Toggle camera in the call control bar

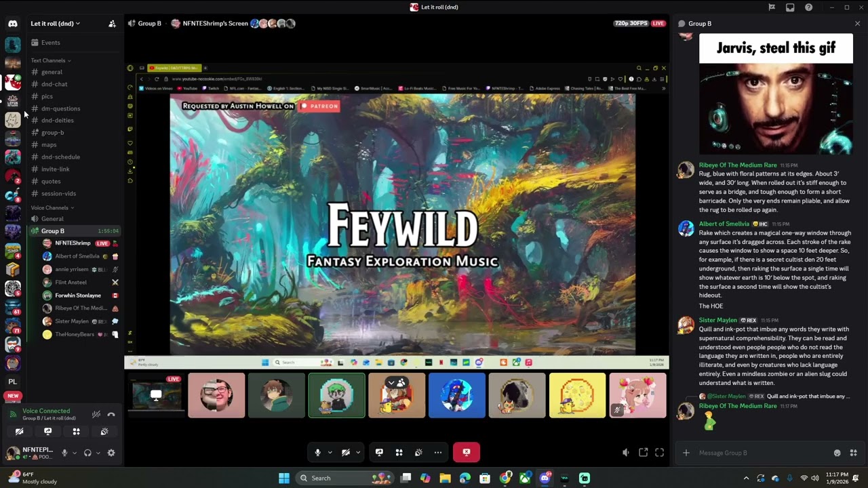click(x=346, y=453)
